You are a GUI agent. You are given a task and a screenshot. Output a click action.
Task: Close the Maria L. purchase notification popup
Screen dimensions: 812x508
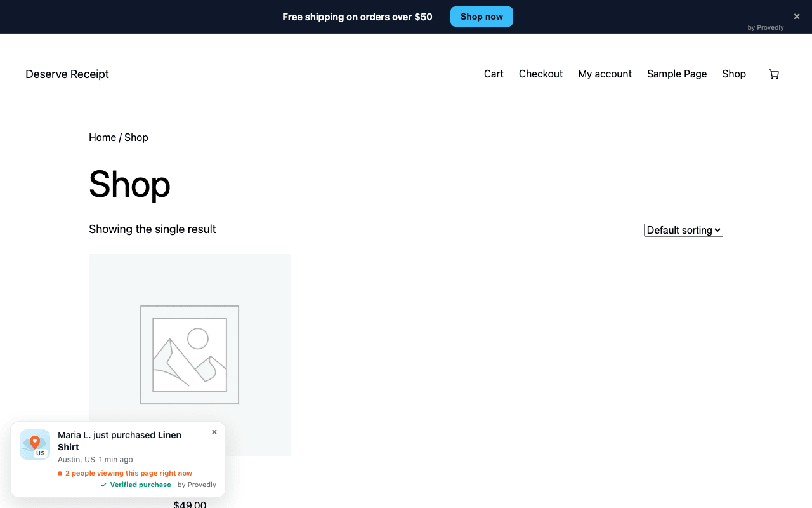tap(214, 432)
